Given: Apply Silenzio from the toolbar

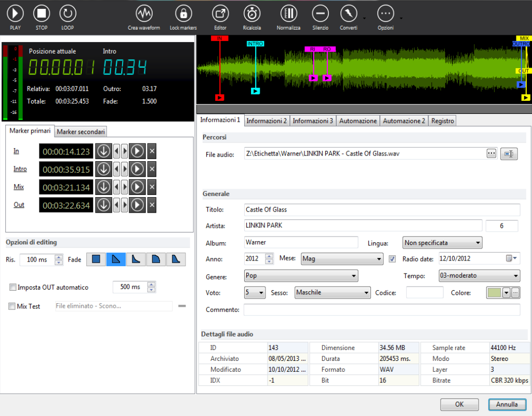Looking at the screenshot, I should [x=320, y=14].
